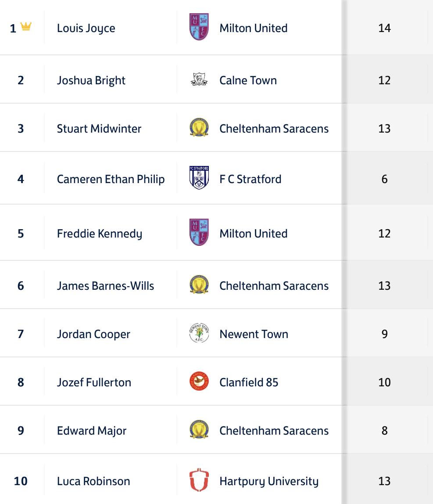Select Clanfield 85 team name
Viewport: 433px width, 504px height.
click(249, 382)
